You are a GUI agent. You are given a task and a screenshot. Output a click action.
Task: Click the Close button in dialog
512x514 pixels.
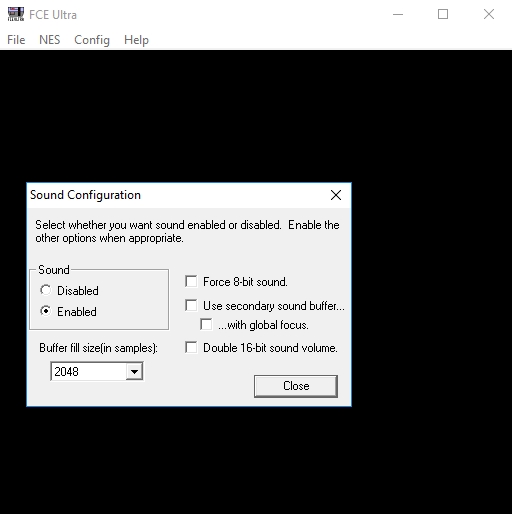coord(296,386)
